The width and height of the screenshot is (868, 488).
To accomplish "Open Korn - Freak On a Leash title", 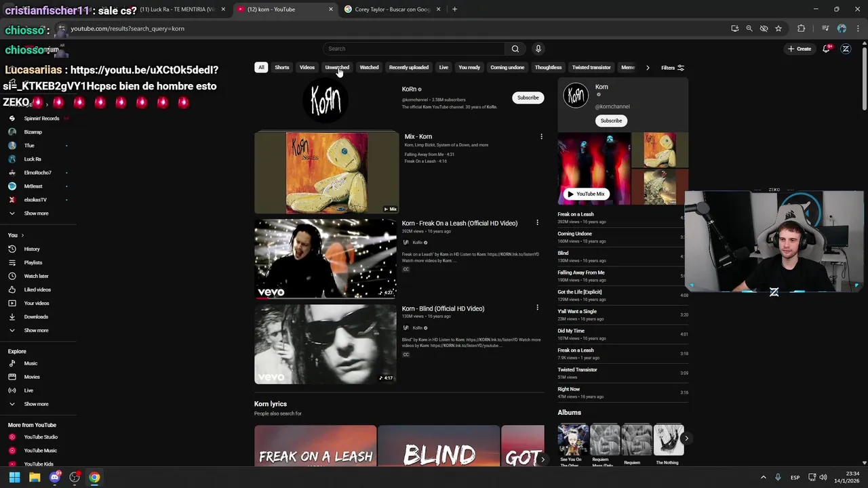I will (x=459, y=223).
